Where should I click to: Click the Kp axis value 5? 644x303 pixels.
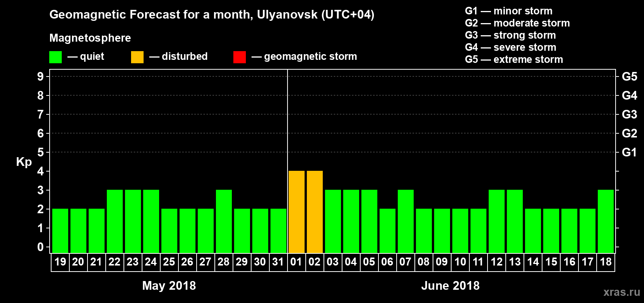(x=41, y=152)
